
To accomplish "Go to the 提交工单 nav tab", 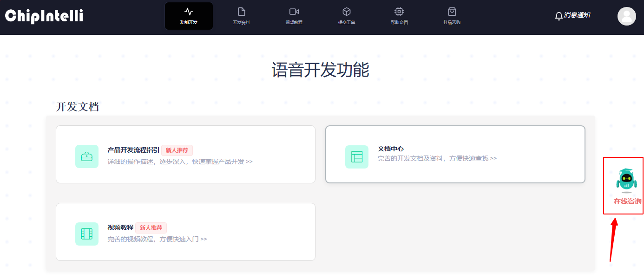I will coord(346,16).
